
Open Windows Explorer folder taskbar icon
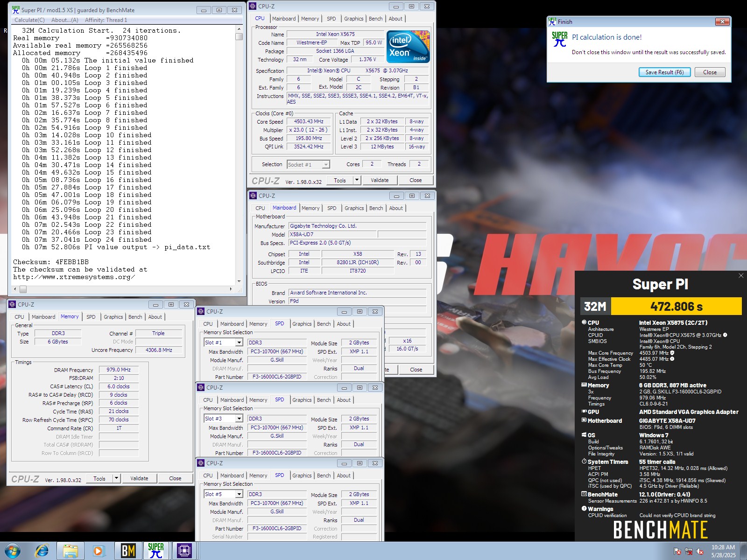[x=70, y=551]
